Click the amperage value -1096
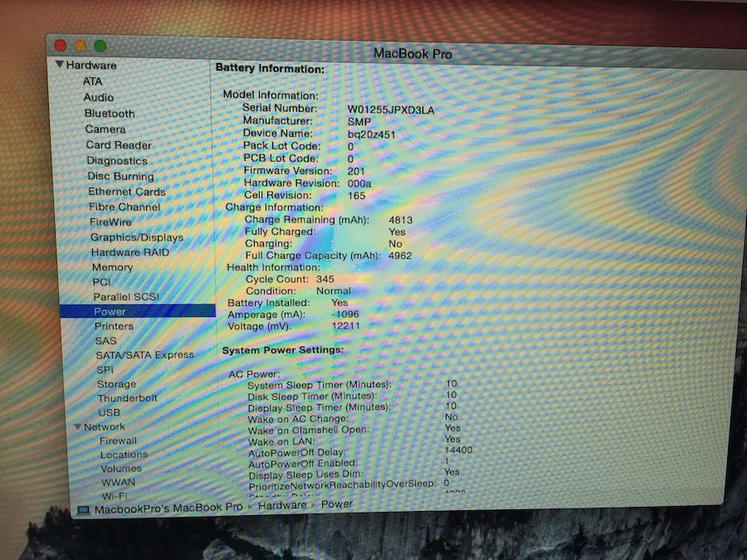Viewport: 747px width, 560px height. 345,314
